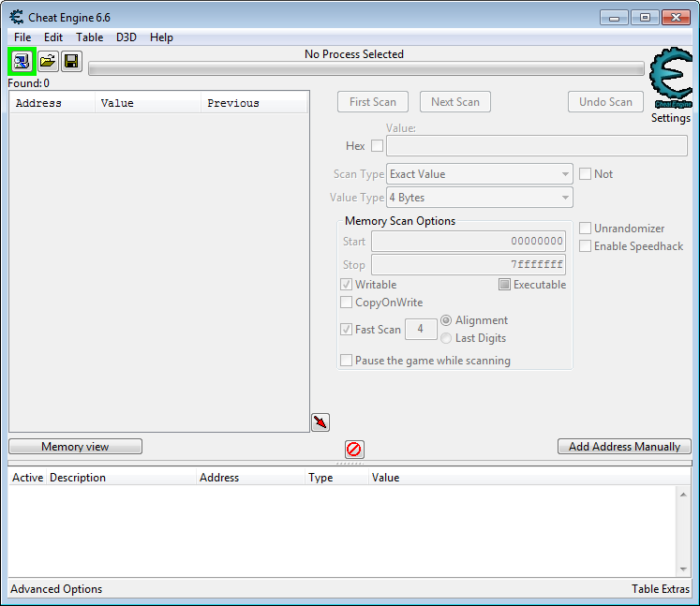Click the Active column header
Screen dimensions: 700x606
(x=28, y=478)
